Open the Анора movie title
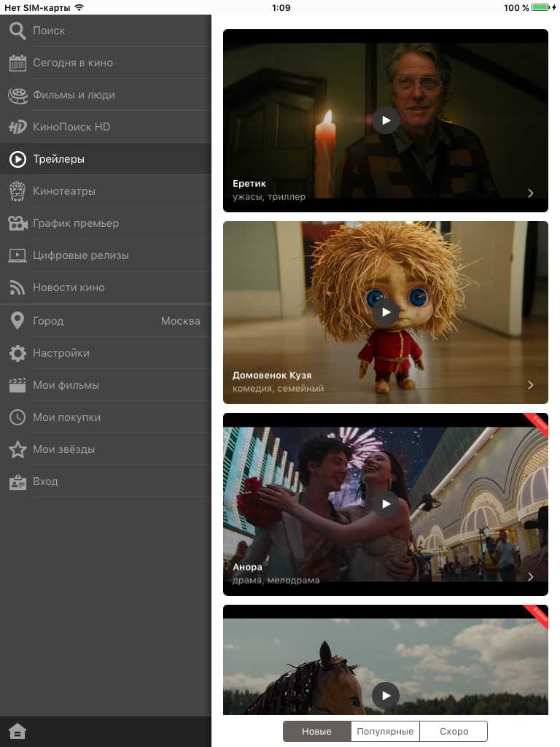 (247, 567)
